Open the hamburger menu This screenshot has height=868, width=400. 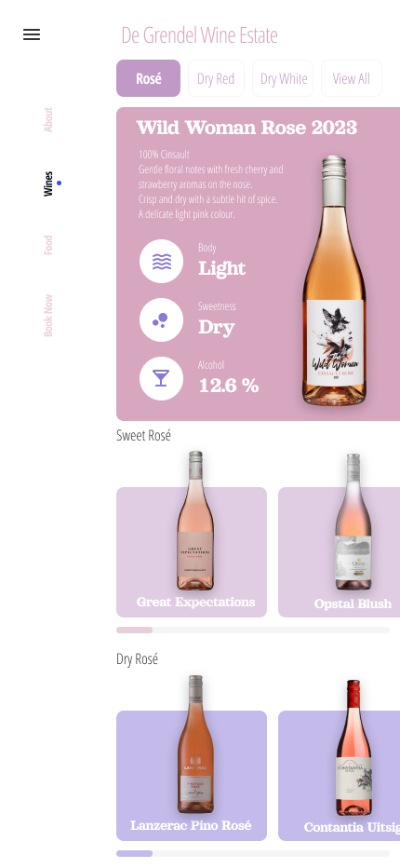32,34
